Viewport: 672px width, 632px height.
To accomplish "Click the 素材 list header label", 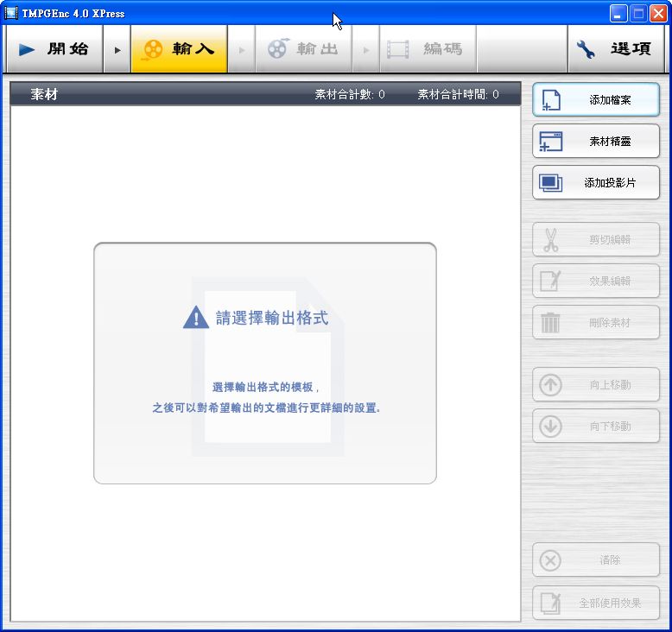I will click(44, 94).
